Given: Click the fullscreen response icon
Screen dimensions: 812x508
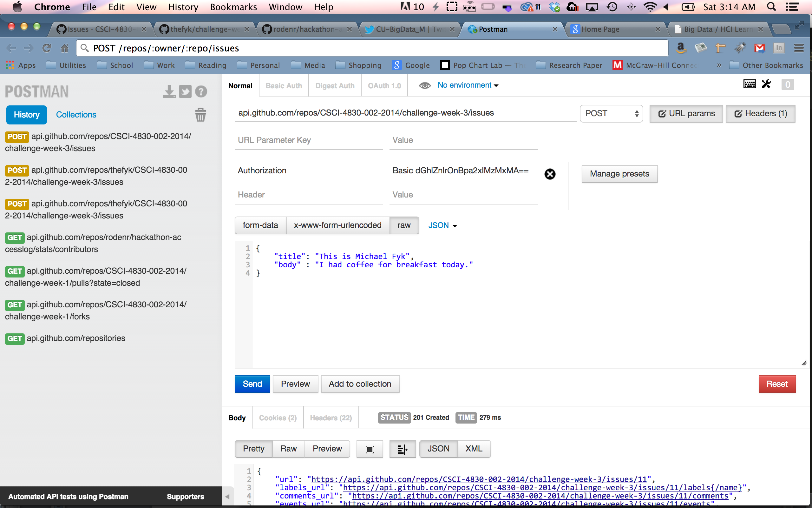Looking at the screenshot, I should pos(370,449).
